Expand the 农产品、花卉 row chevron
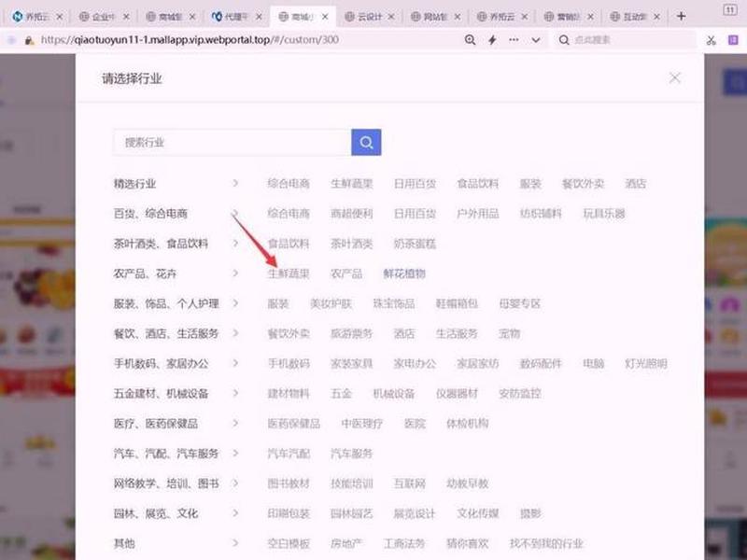Image resolution: width=747 pixels, height=560 pixels. [x=235, y=273]
